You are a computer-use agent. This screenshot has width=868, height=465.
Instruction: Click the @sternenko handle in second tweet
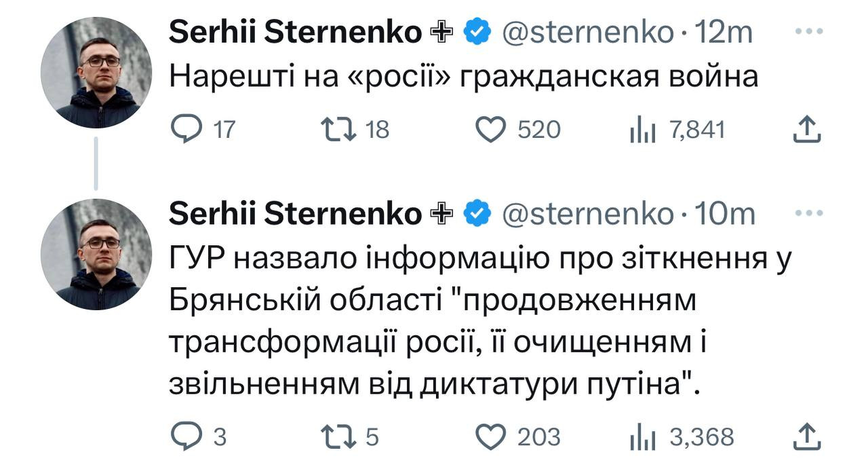click(587, 214)
